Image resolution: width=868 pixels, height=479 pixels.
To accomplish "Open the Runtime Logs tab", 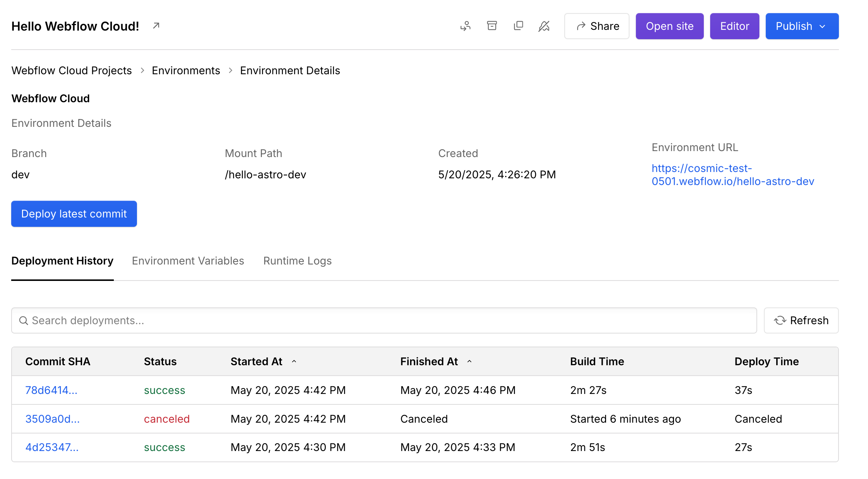I will tap(297, 261).
